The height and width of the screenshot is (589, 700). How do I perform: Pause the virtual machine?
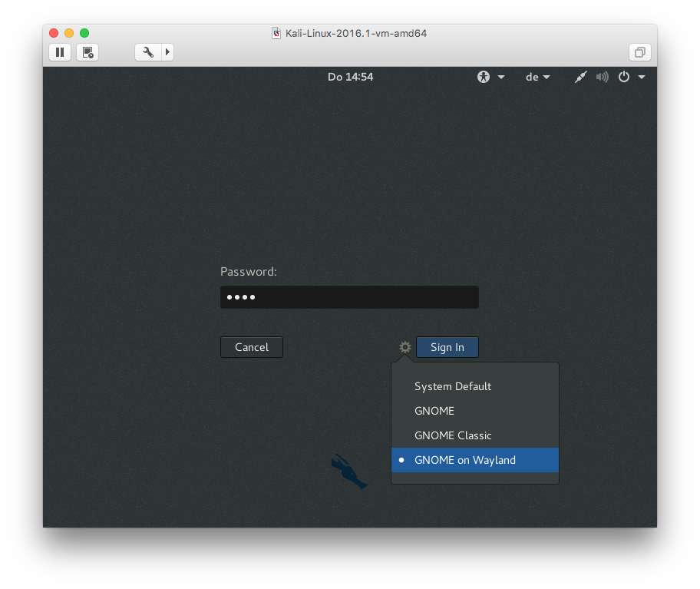pyautogui.click(x=60, y=52)
